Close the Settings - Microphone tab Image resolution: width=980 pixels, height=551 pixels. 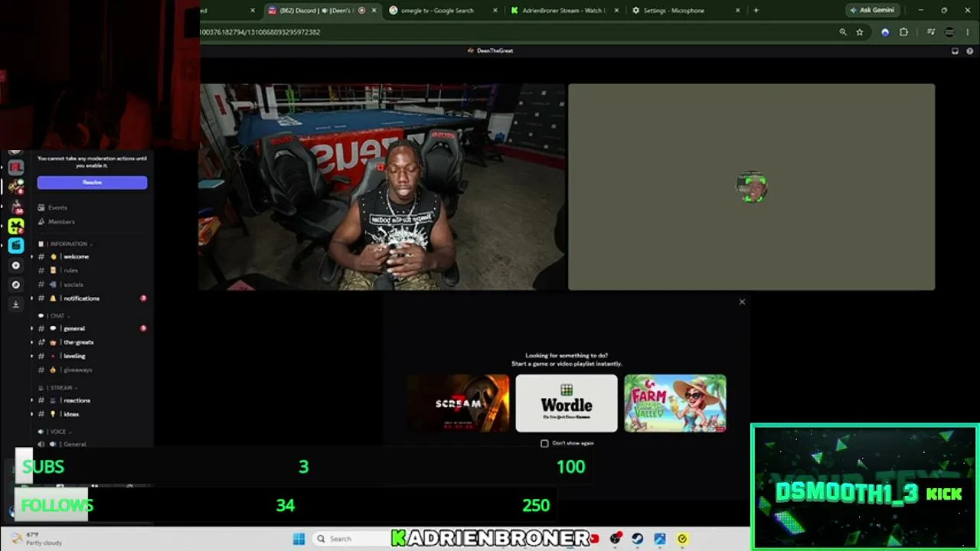(x=738, y=11)
